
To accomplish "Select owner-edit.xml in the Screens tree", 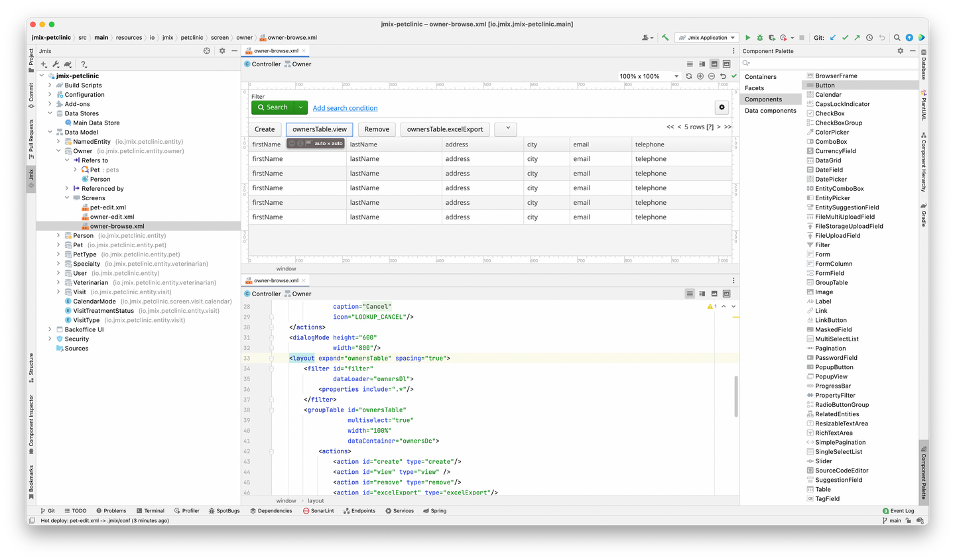I will (112, 217).
